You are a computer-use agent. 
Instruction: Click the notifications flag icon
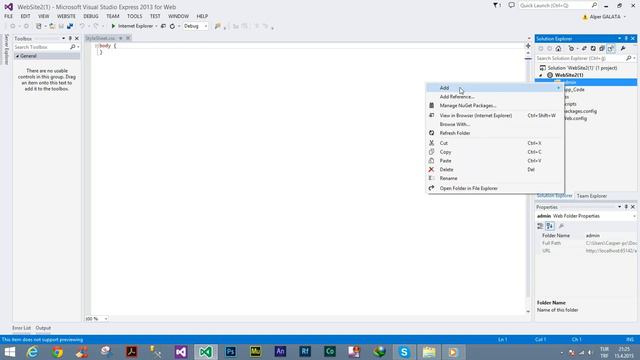[x=496, y=5]
